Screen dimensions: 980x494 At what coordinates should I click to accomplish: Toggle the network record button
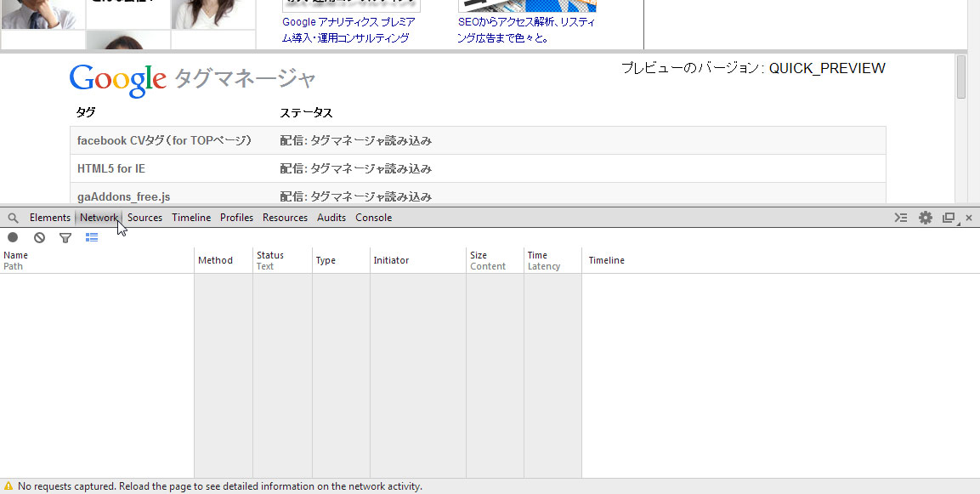[13, 237]
